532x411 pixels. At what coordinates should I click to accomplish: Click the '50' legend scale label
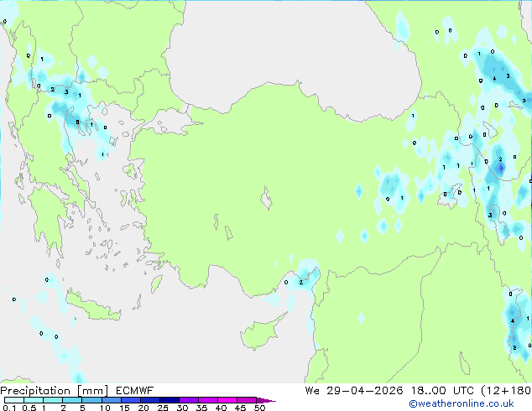[259, 408]
